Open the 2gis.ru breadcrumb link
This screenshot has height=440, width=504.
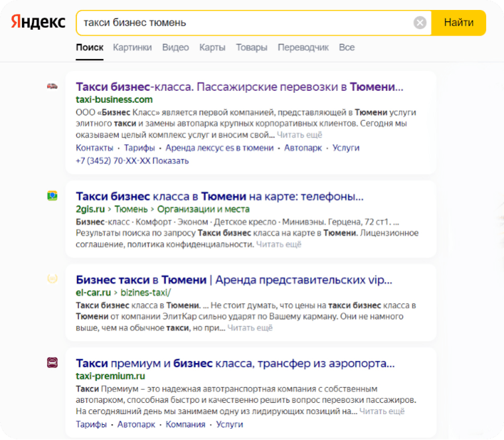pyautogui.click(x=90, y=209)
